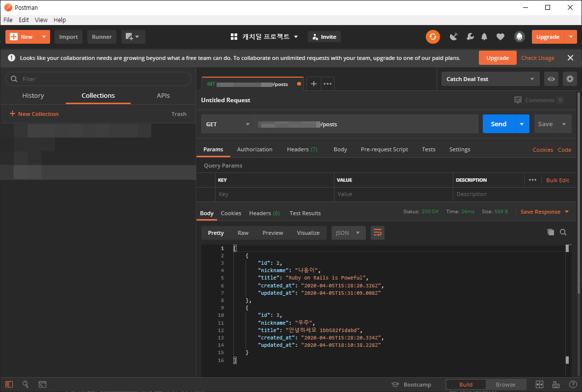Viewport: 582px width, 392px height.
Task: Open the request Body tab
Action: 340,149
